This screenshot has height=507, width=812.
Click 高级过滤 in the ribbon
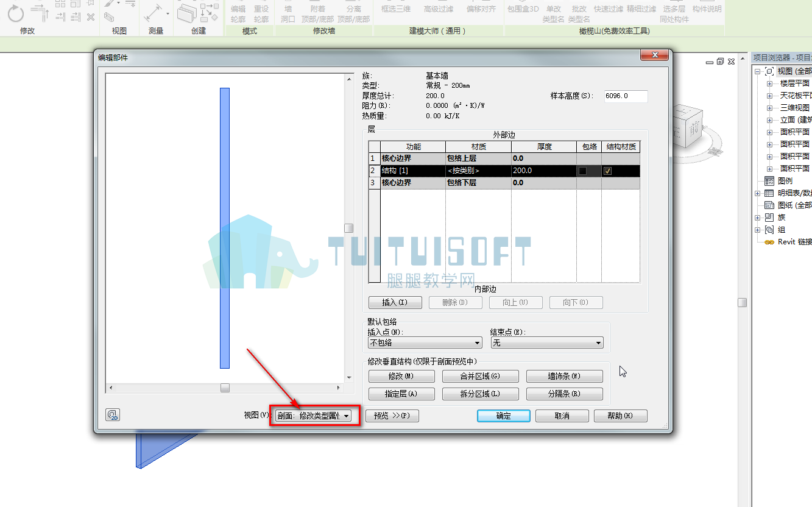[x=439, y=9]
